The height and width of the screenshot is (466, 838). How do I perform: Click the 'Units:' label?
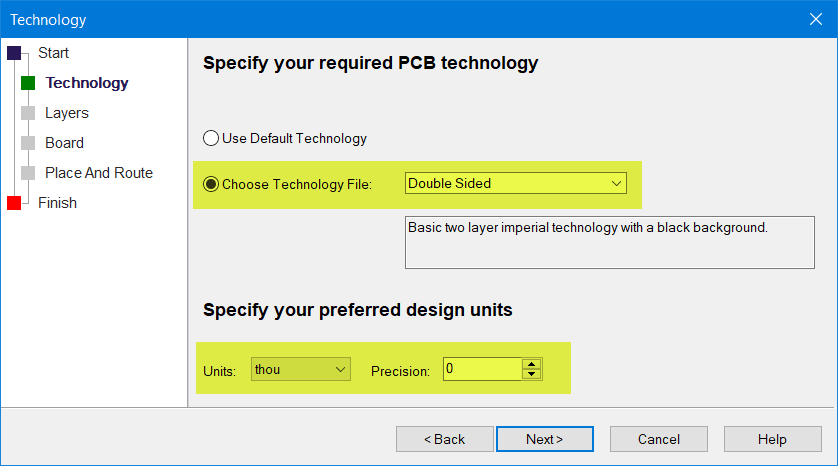(220, 371)
